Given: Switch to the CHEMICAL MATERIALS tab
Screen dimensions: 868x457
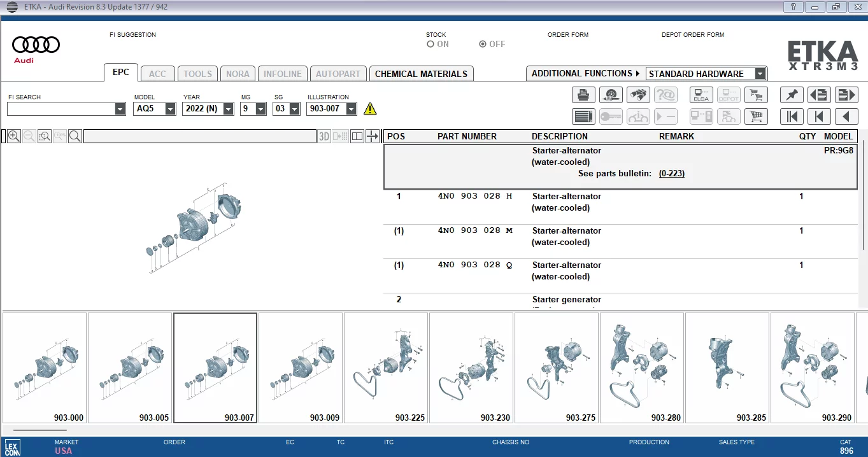Looking at the screenshot, I should [421, 74].
